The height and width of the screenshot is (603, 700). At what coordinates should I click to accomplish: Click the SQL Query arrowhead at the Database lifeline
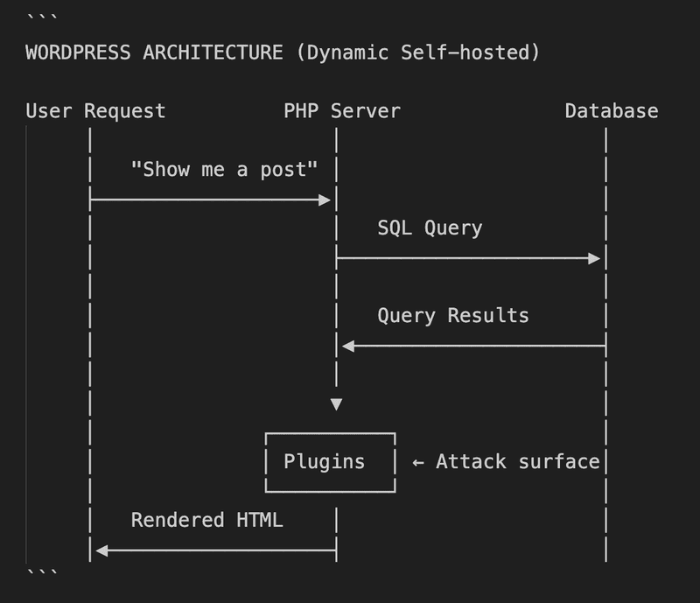tap(595, 258)
